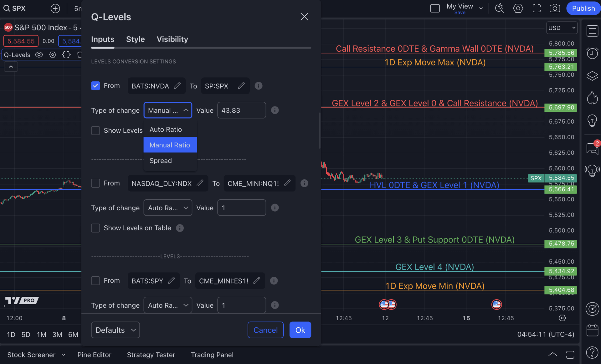Open chats icon with 2 notifications
The image size is (601, 364).
tap(592, 148)
